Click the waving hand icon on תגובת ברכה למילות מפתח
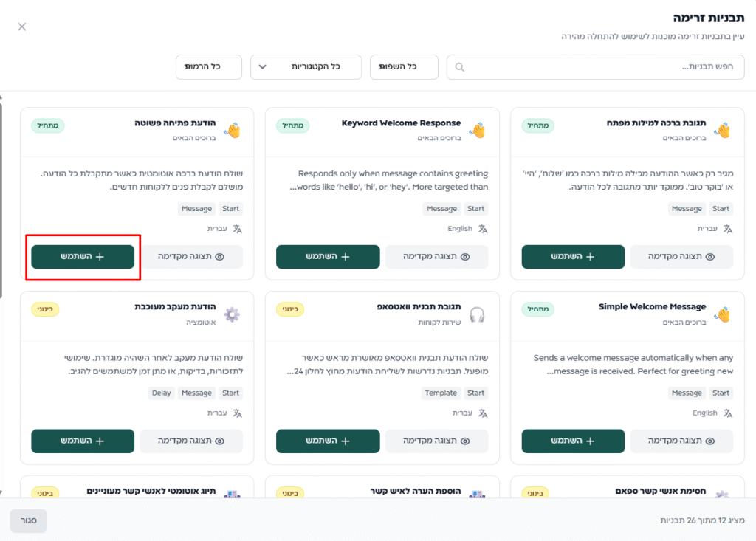 click(722, 130)
